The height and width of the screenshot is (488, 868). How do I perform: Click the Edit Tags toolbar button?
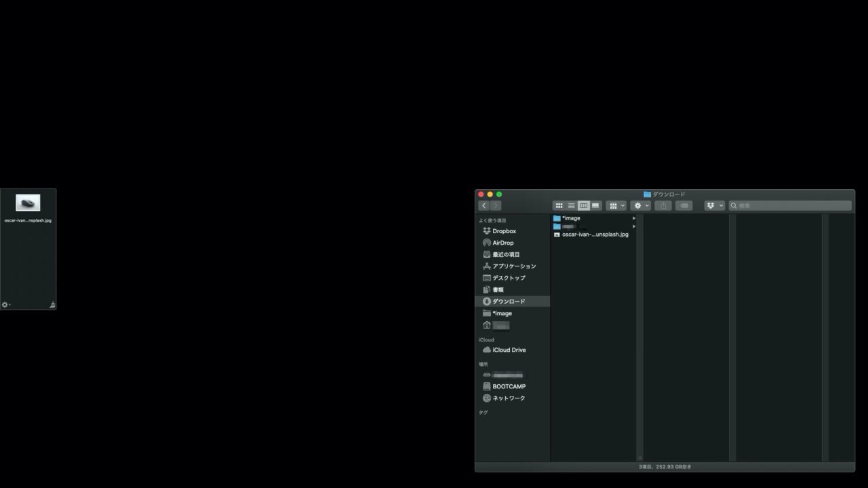pyautogui.click(x=684, y=205)
